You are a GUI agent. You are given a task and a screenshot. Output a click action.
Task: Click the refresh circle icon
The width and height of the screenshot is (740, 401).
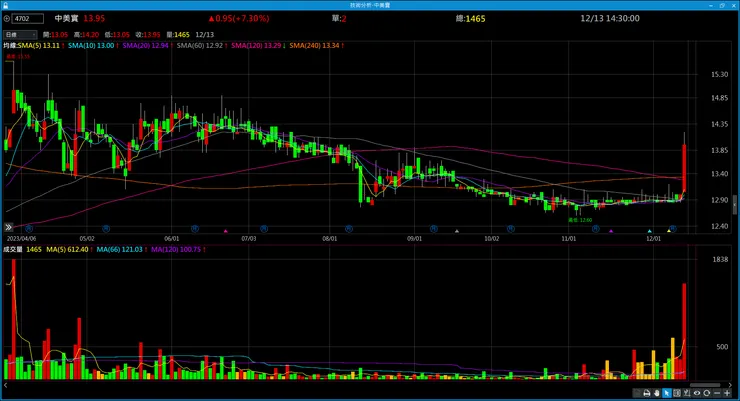point(706,393)
